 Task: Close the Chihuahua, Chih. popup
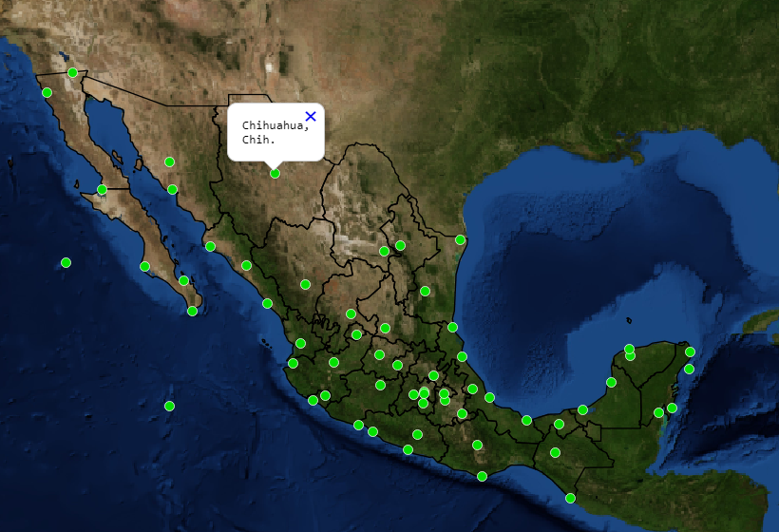point(311,116)
